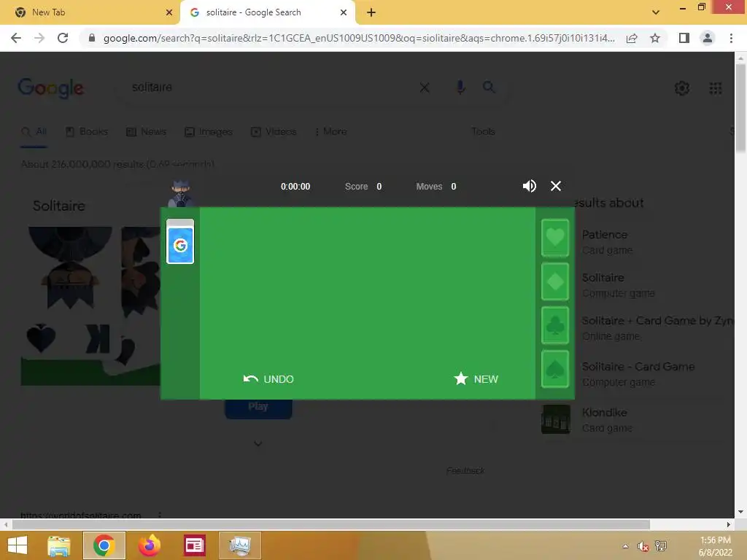747x560 pixels.
Task: Open the Klondike thumbnail image
Action: point(555,419)
